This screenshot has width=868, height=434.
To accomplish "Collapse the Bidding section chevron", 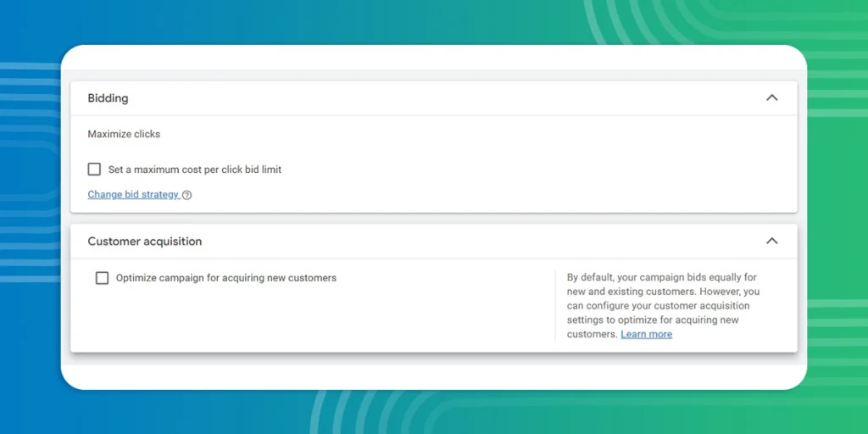I will coord(771,98).
